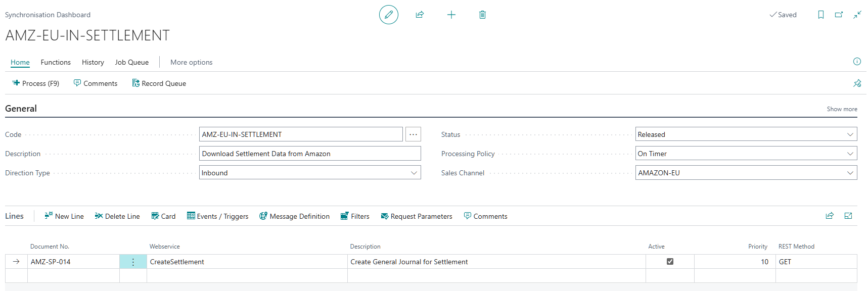Screen dimensions: 868x291
Task: Open Card for the line
Action: pyautogui.click(x=163, y=216)
